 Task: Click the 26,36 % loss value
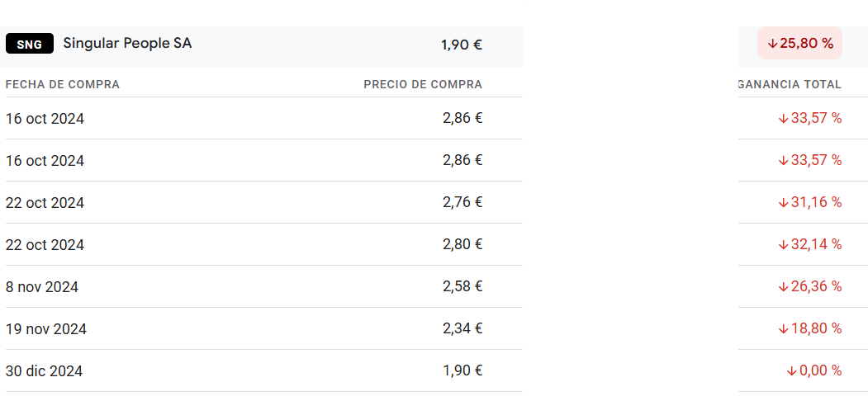click(817, 286)
